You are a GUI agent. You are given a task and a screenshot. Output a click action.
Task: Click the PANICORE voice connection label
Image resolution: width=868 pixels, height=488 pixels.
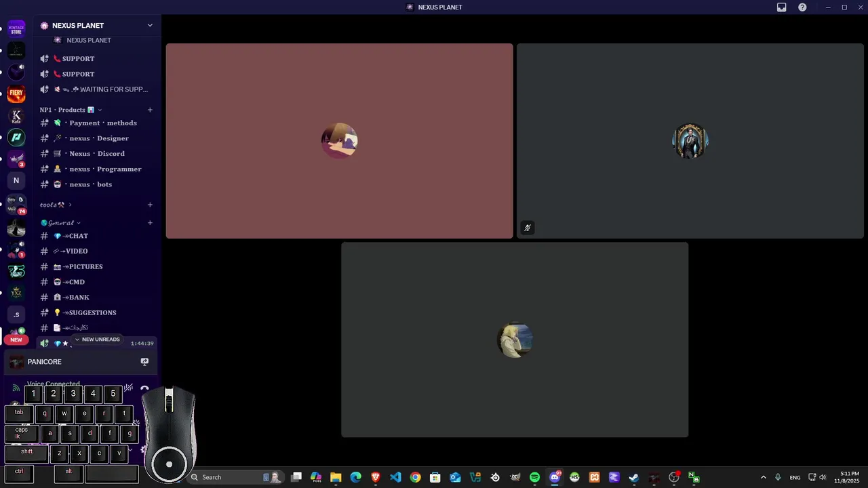(44, 362)
